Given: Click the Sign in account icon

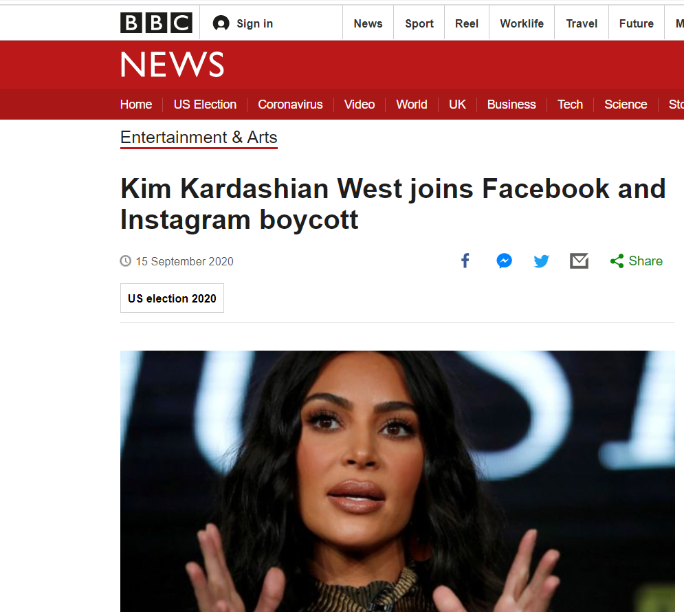Looking at the screenshot, I should [x=221, y=23].
